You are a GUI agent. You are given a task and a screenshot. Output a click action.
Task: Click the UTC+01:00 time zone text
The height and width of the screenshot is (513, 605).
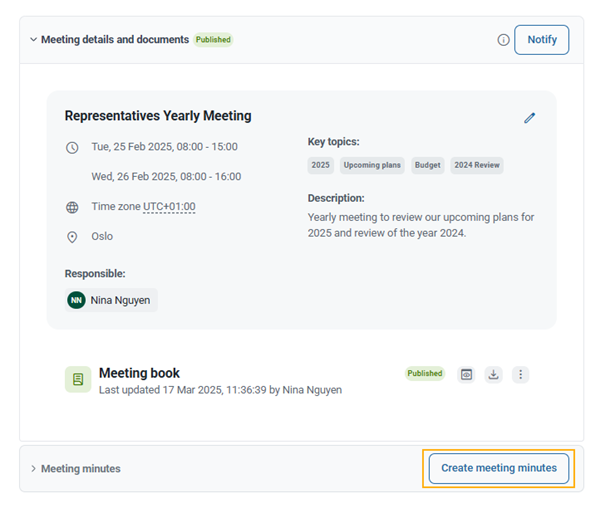(x=169, y=207)
